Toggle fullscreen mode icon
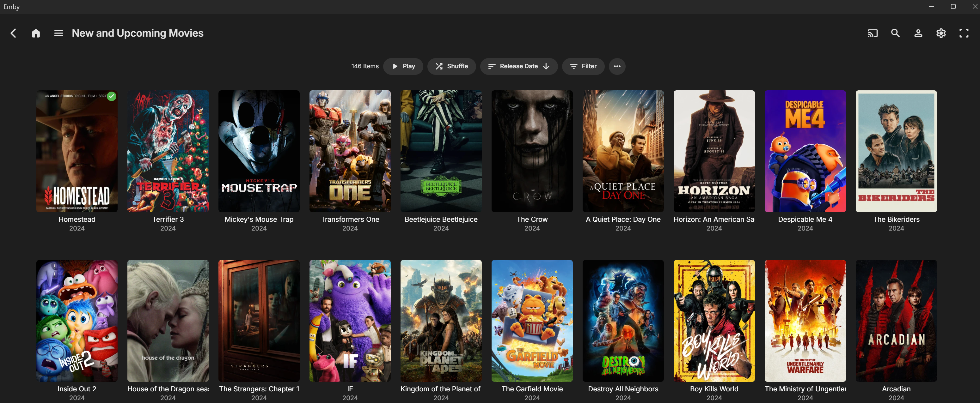The width and height of the screenshot is (980, 403). 964,33
